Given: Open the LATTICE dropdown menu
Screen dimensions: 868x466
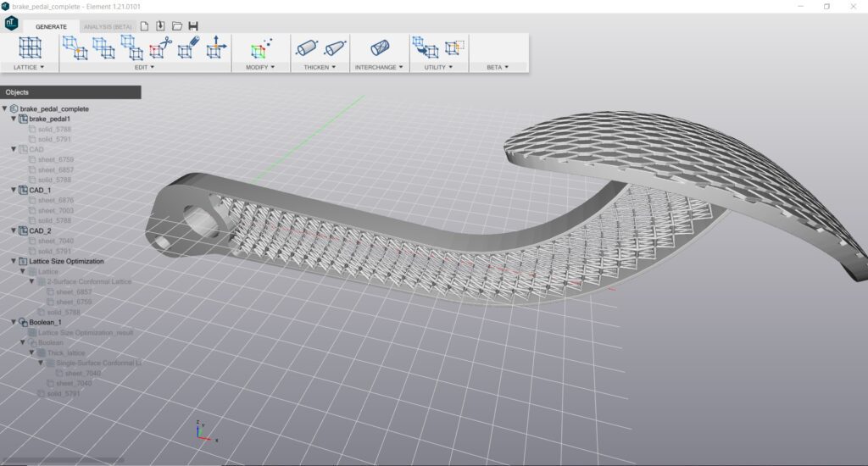Looking at the screenshot, I should (30, 67).
